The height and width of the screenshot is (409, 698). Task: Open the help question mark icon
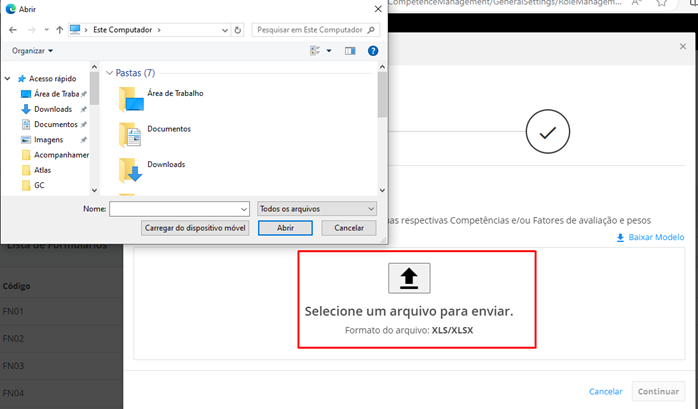pyautogui.click(x=373, y=50)
